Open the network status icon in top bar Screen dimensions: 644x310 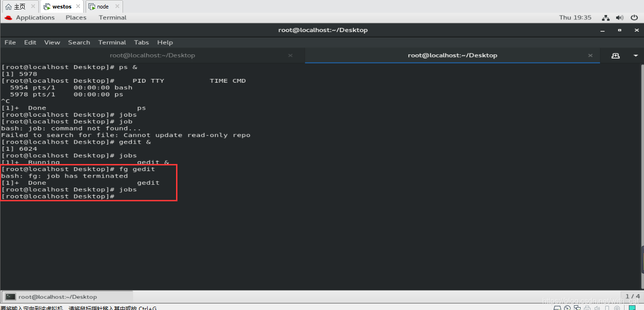(x=606, y=17)
